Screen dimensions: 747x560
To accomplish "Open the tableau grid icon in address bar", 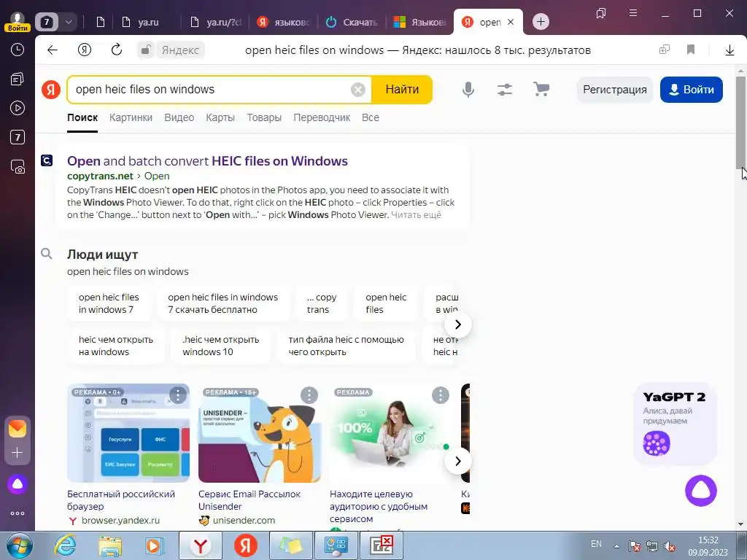I will pyautogui.click(x=664, y=50).
